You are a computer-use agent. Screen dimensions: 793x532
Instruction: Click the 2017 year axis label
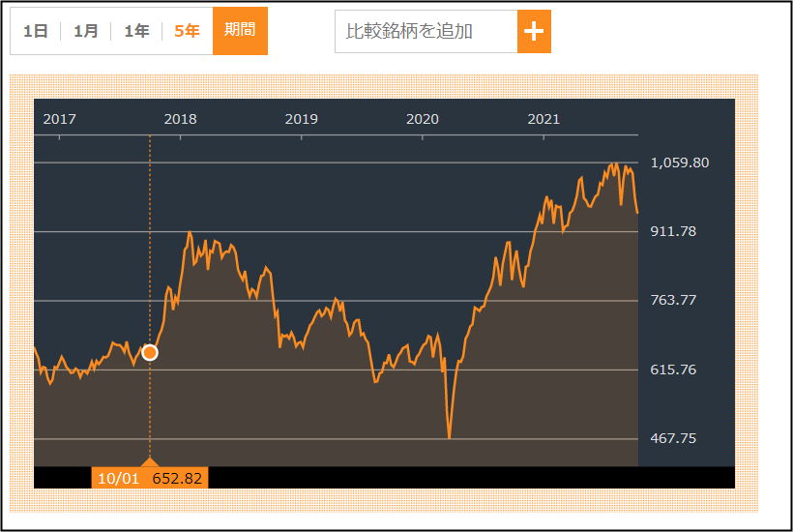[x=59, y=119]
